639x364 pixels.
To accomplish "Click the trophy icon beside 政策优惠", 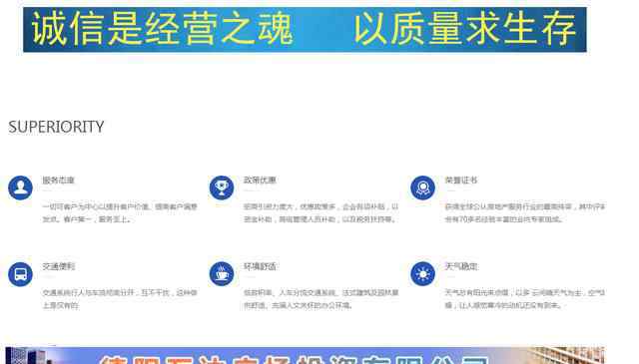I will click(x=222, y=187).
